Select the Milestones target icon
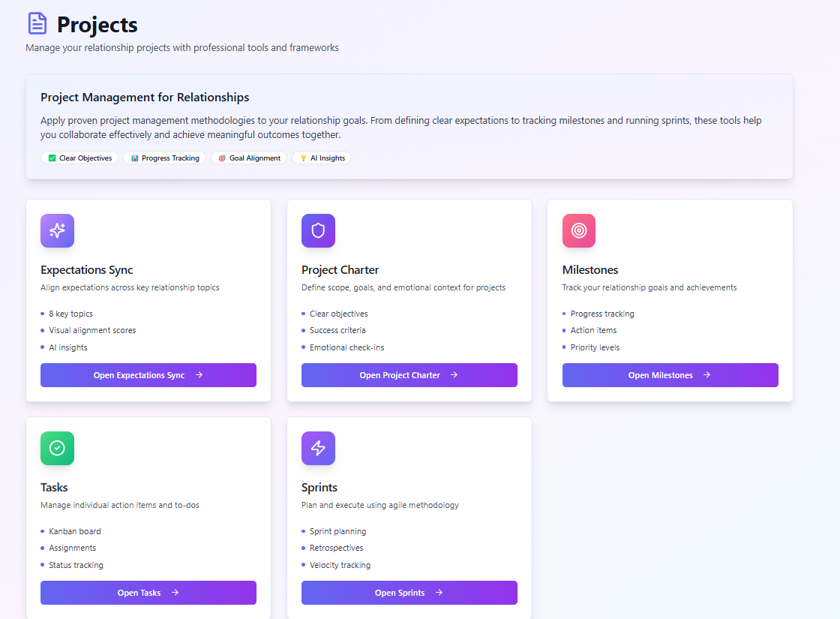This screenshot has width=840, height=619. pos(578,230)
